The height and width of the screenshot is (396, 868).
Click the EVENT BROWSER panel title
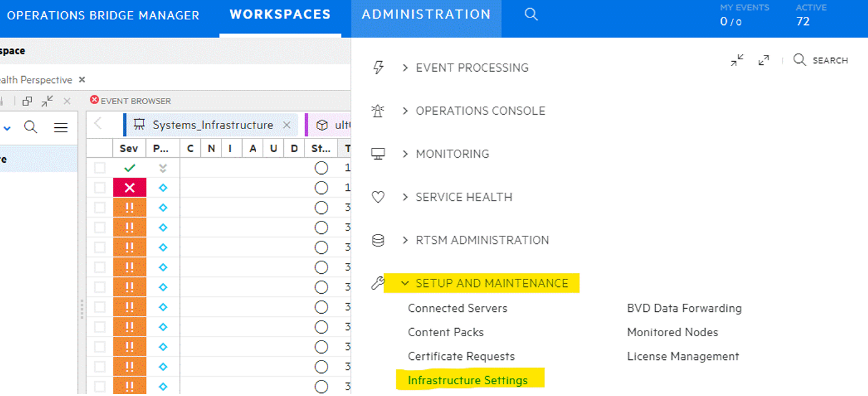click(x=135, y=101)
